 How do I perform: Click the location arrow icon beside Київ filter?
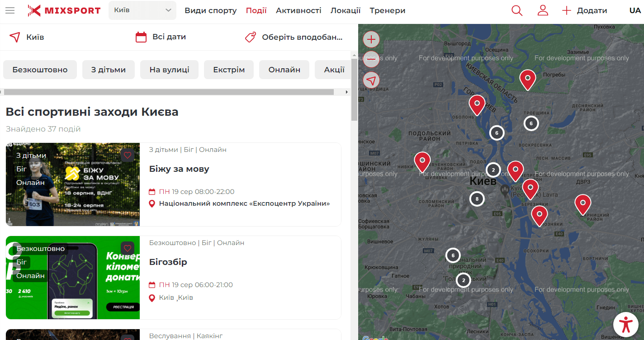(x=15, y=37)
